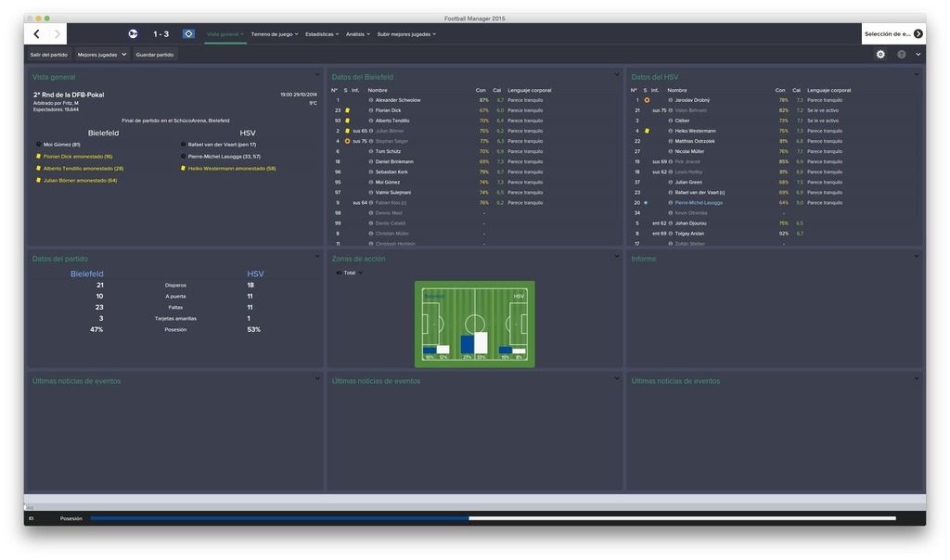The width and height of the screenshot is (950, 560).
Task: Click Heiko Westermann amonestado (58) event
Action: [231, 169]
